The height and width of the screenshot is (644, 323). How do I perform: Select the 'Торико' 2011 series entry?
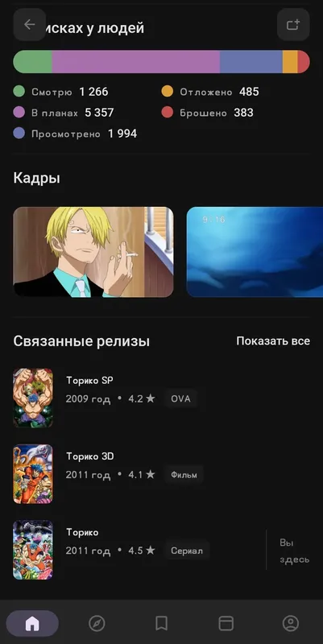pos(161,550)
